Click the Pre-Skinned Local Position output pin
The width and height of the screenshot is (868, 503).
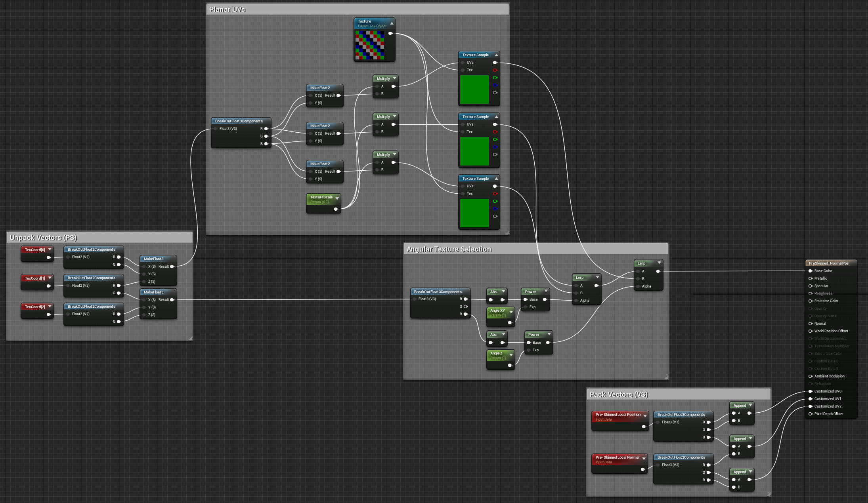click(643, 427)
